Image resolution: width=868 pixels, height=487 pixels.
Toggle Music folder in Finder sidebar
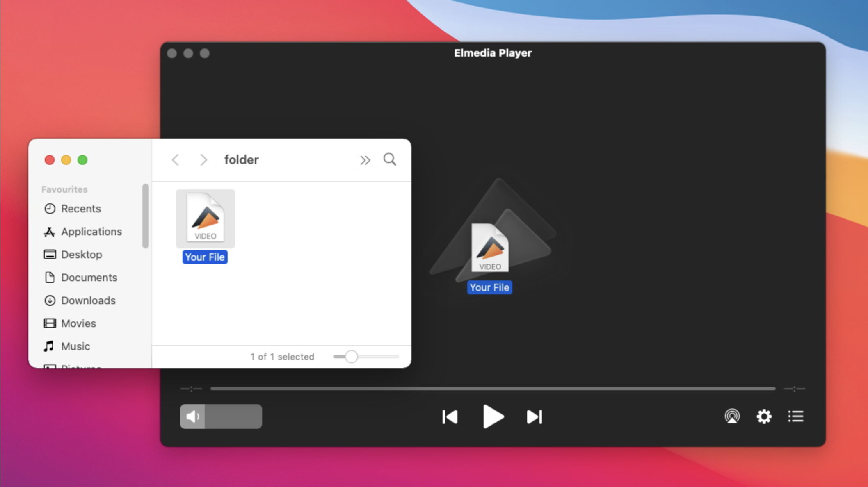tap(75, 346)
